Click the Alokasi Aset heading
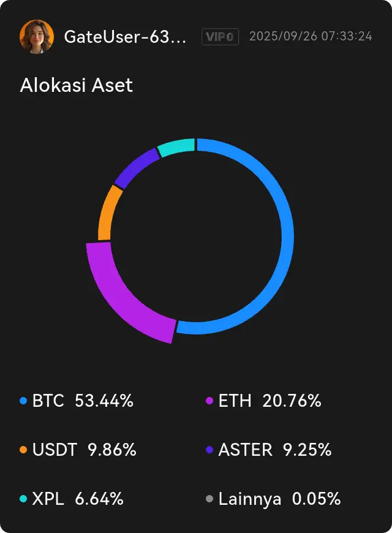 76,85
